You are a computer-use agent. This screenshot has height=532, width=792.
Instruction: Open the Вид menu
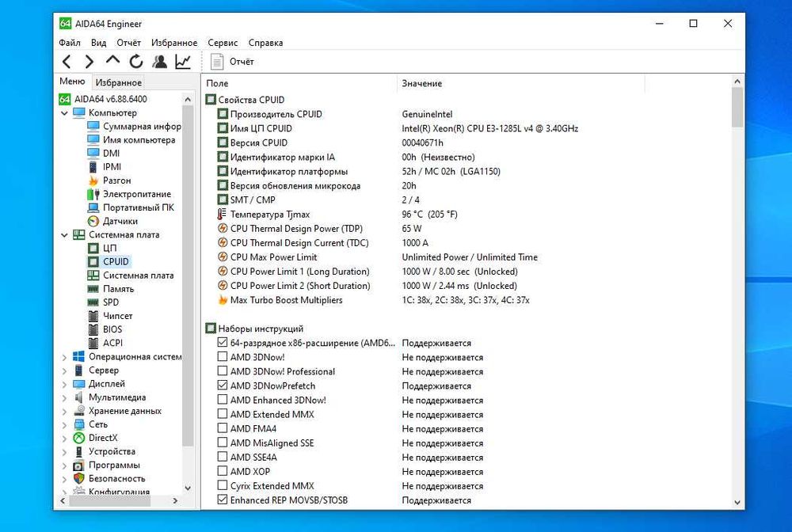click(98, 43)
